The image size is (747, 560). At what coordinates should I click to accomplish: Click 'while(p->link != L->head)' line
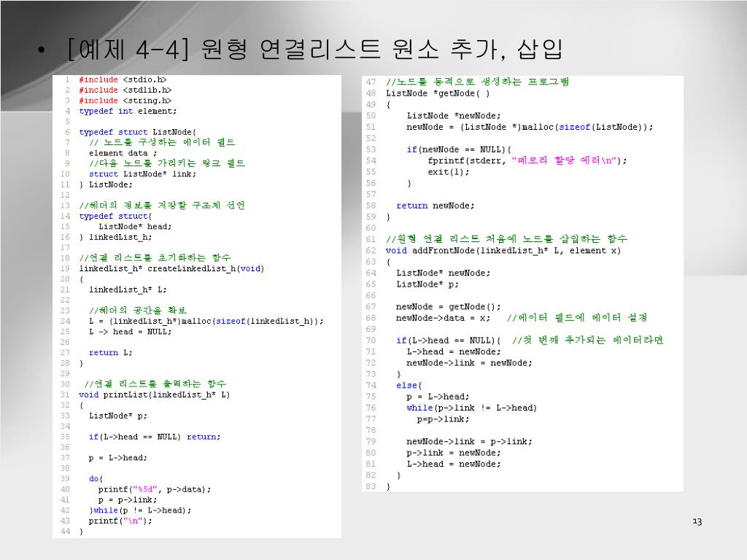pyautogui.click(x=472, y=408)
